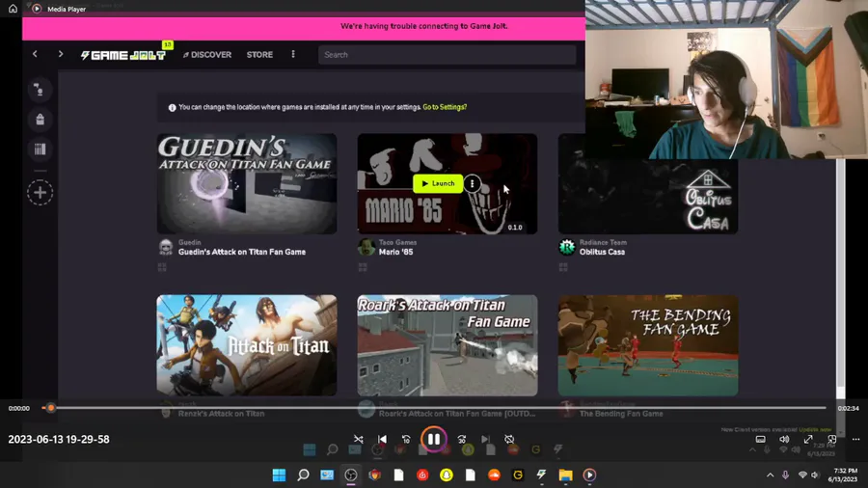868x488 pixels.
Task: Open Mario '85 options three-dot menu
Action: click(x=473, y=183)
